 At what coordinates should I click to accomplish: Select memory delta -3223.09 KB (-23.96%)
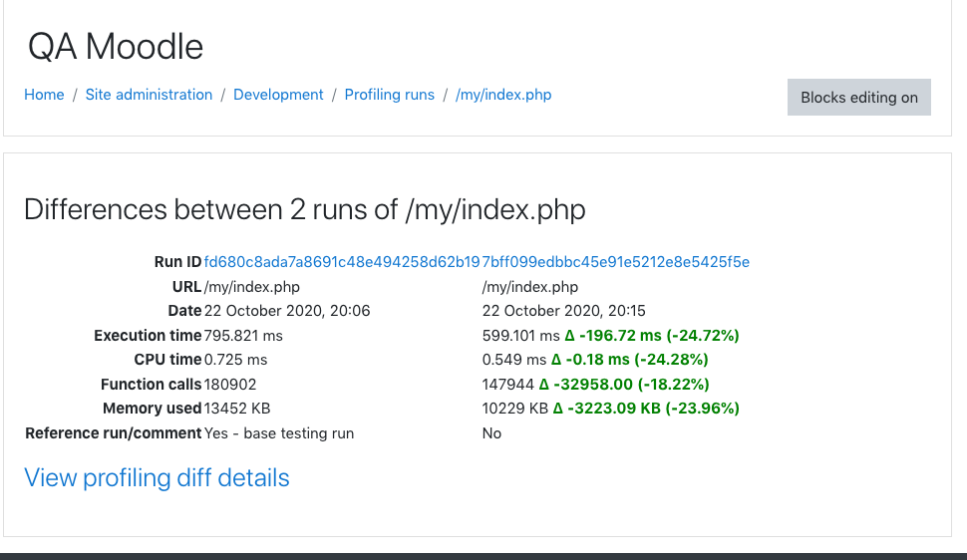pyautogui.click(x=646, y=409)
